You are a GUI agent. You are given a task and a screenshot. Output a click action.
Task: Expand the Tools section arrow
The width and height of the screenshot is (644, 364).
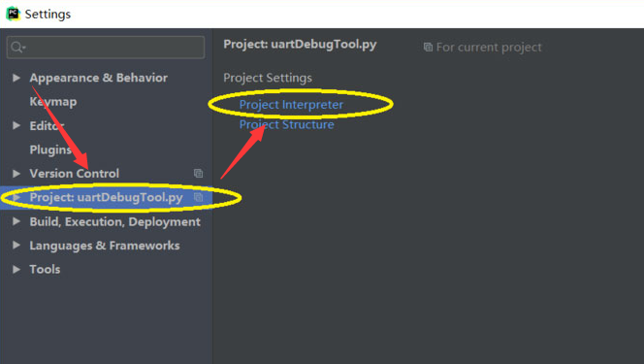click(16, 269)
